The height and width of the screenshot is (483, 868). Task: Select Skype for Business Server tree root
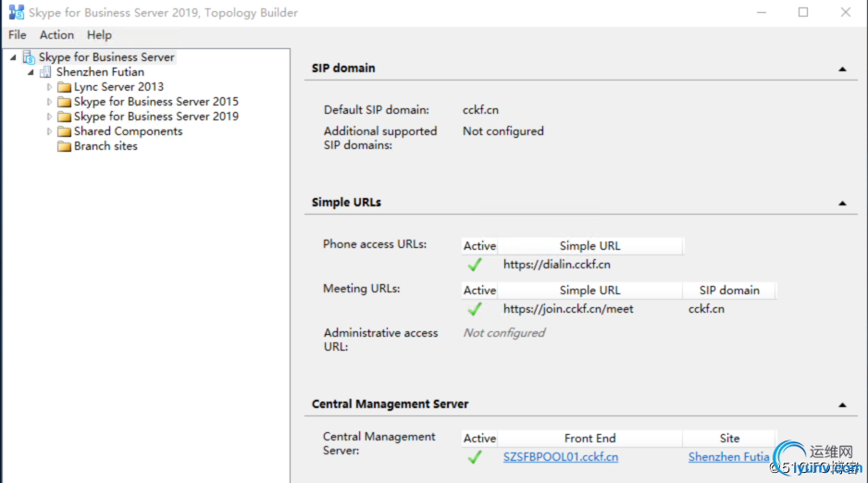coord(106,57)
